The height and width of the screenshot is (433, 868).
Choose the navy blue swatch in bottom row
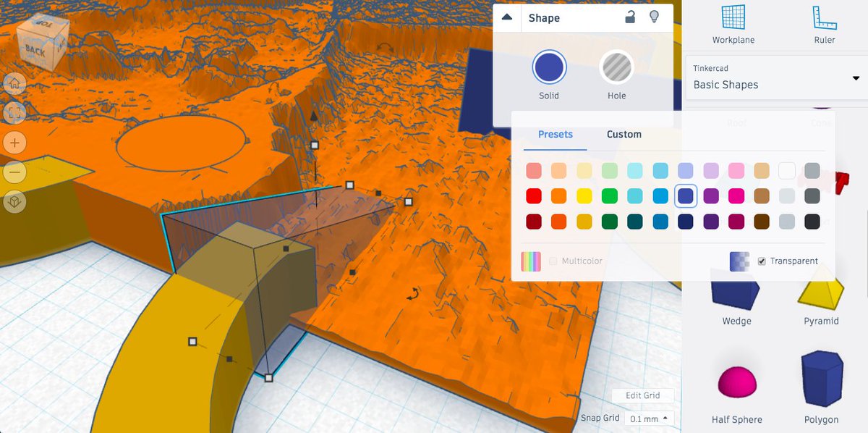coord(686,222)
